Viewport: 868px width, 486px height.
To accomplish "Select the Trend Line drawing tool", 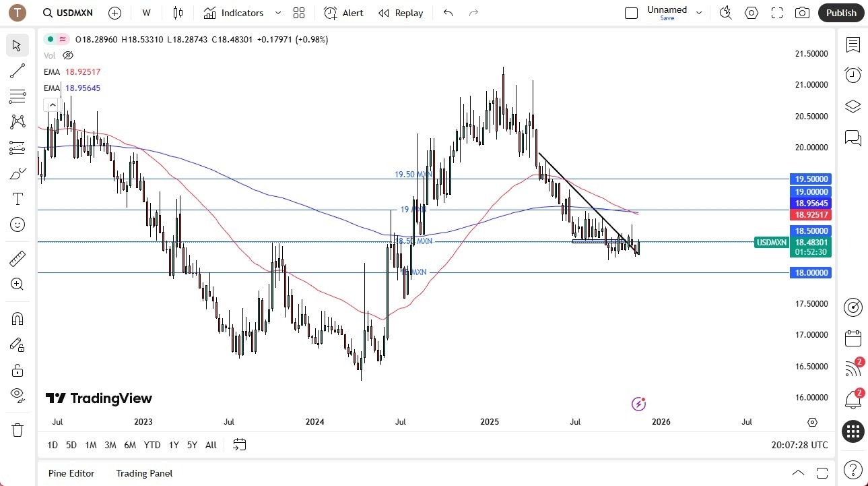I will tap(17, 71).
